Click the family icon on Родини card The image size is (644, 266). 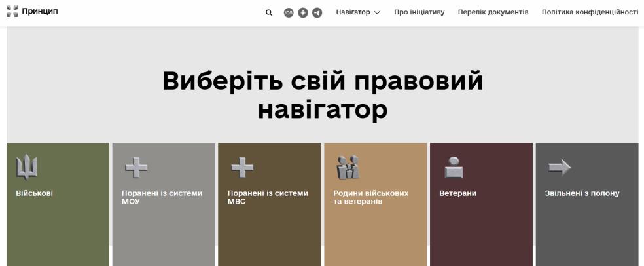[x=348, y=167]
